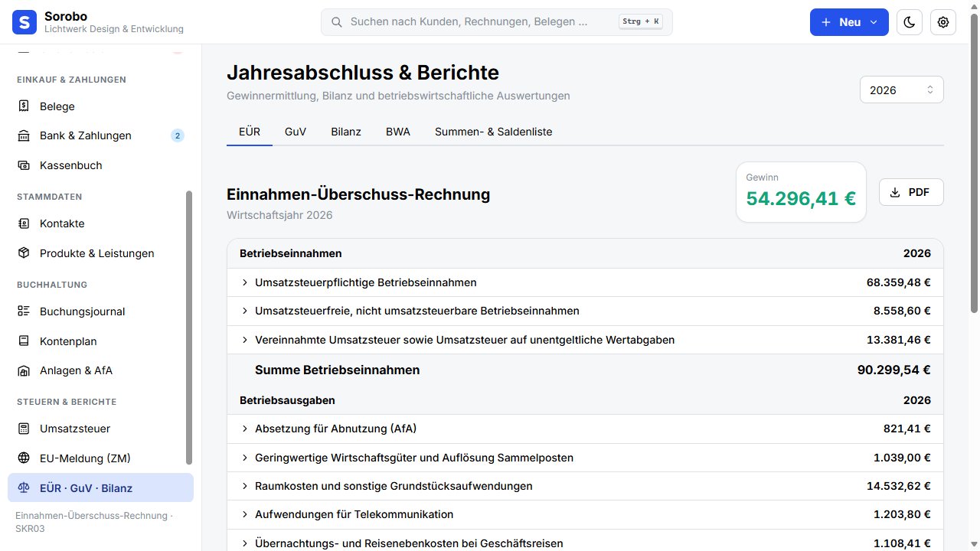Image resolution: width=980 pixels, height=551 pixels.
Task: Open the Summen- & Saldenliste tab
Action: [494, 132]
